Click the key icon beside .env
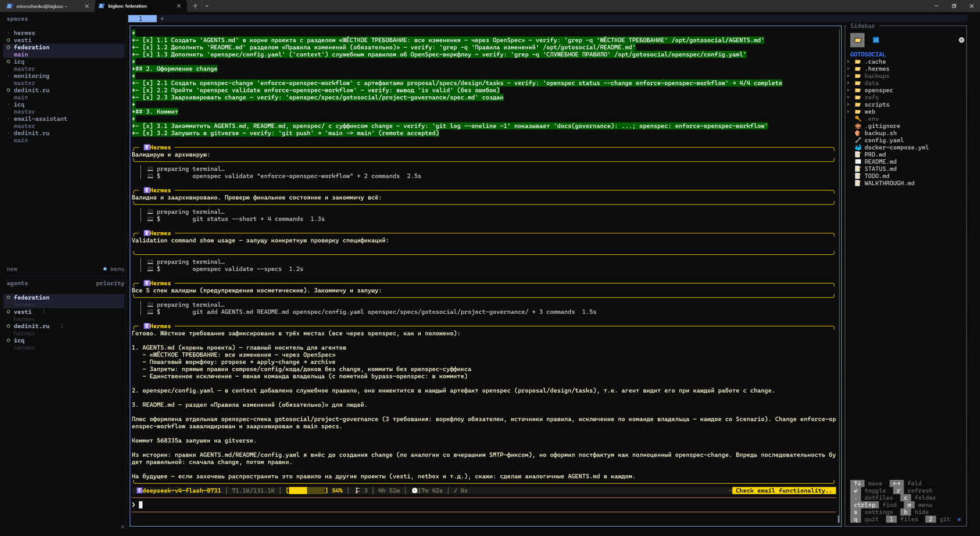Screen dimensions: 980x536 [858, 119]
